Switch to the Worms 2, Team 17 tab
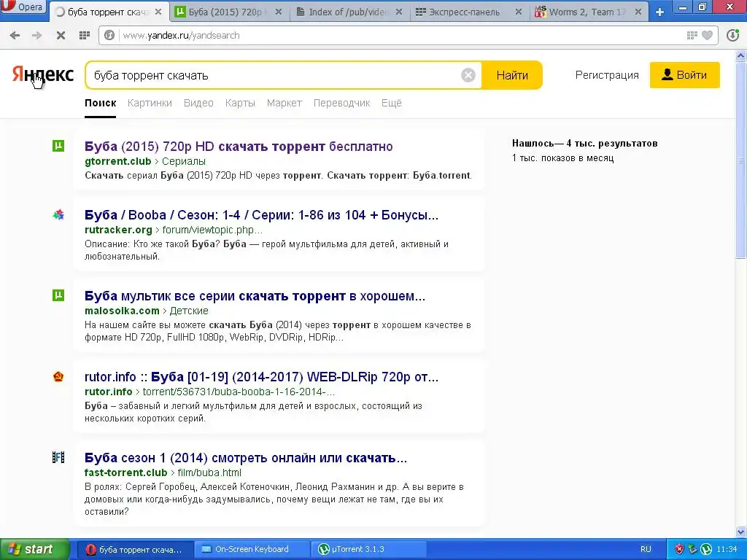The width and height of the screenshot is (747, 560). point(586,12)
